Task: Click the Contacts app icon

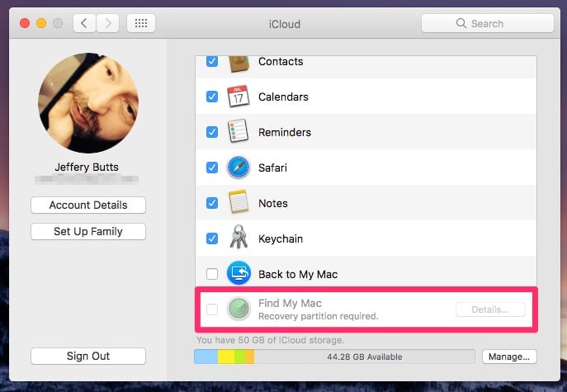Action: [x=239, y=64]
